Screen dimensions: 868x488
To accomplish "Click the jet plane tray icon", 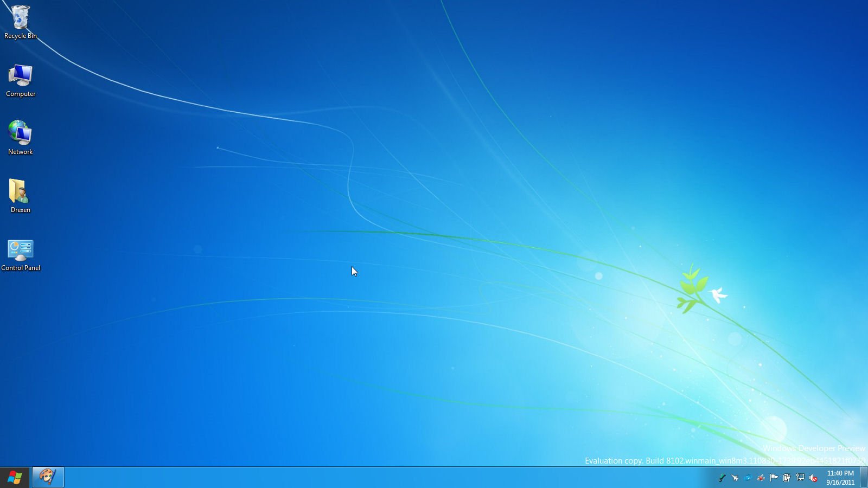I will tap(735, 478).
